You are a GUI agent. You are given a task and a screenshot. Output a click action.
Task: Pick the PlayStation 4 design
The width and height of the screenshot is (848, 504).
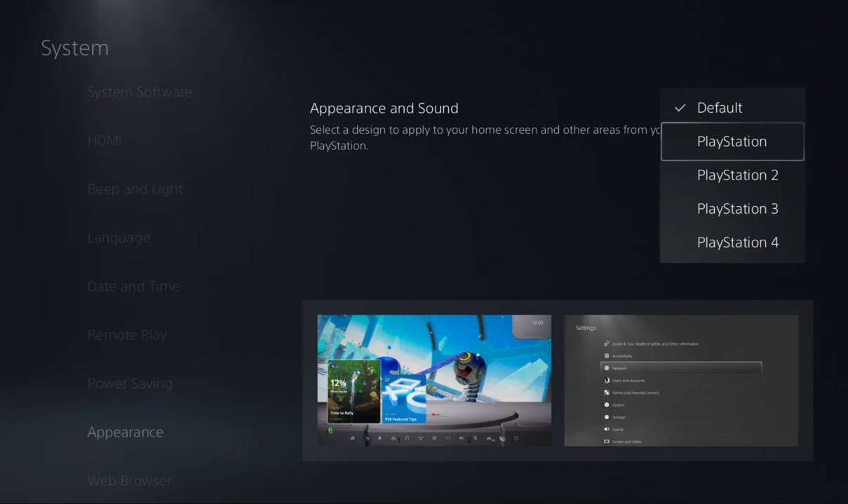coord(732,243)
